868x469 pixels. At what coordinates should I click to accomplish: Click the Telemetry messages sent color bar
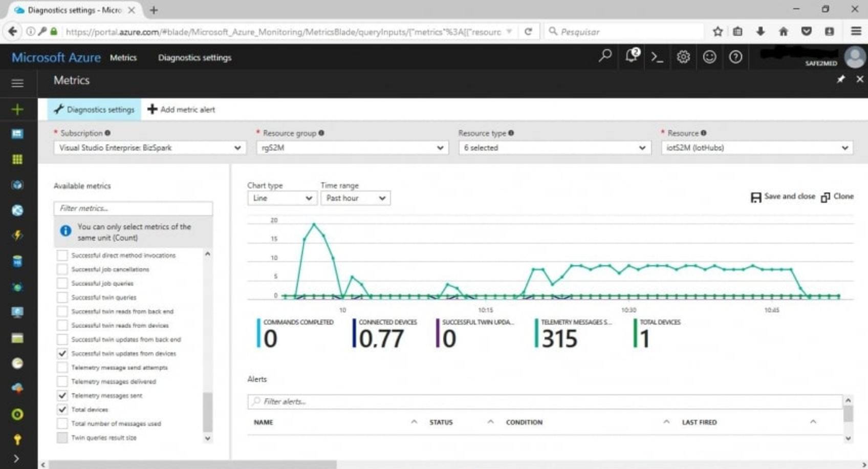pyautogui.click(x=536, y=333)
